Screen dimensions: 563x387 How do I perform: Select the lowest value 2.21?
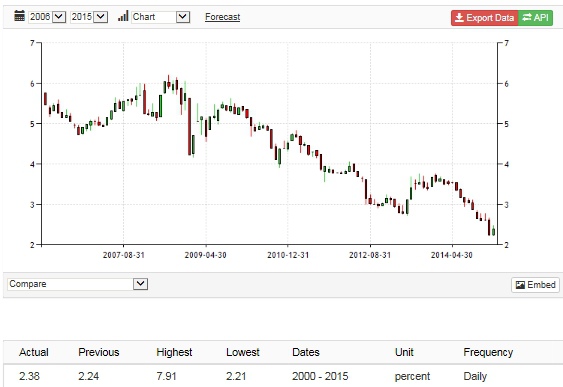tap(236, 376)
